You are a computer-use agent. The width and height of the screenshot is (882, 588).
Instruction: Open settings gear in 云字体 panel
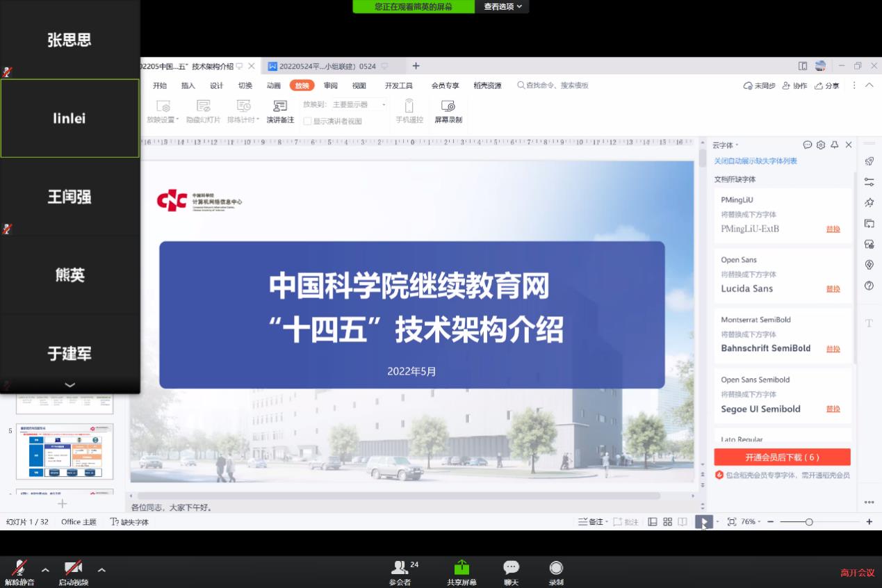(x=821, y=145)
